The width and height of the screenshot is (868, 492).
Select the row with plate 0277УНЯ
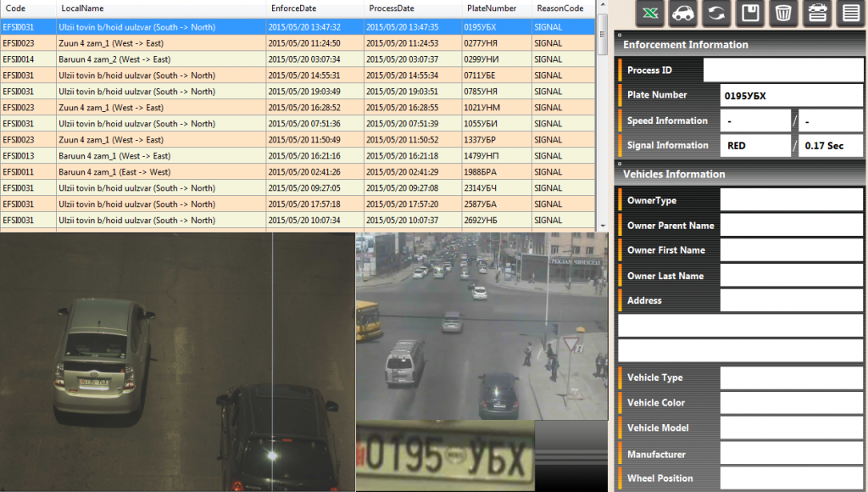coord(297,43)
